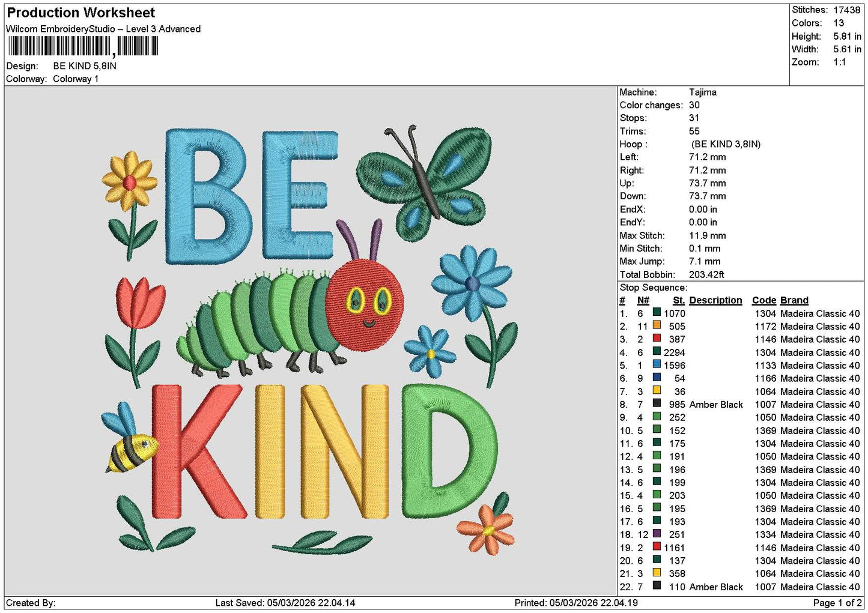The image size is (868, 613).
Task: Click the purple swatch in stop row 18
Action: tap(657, 534)
